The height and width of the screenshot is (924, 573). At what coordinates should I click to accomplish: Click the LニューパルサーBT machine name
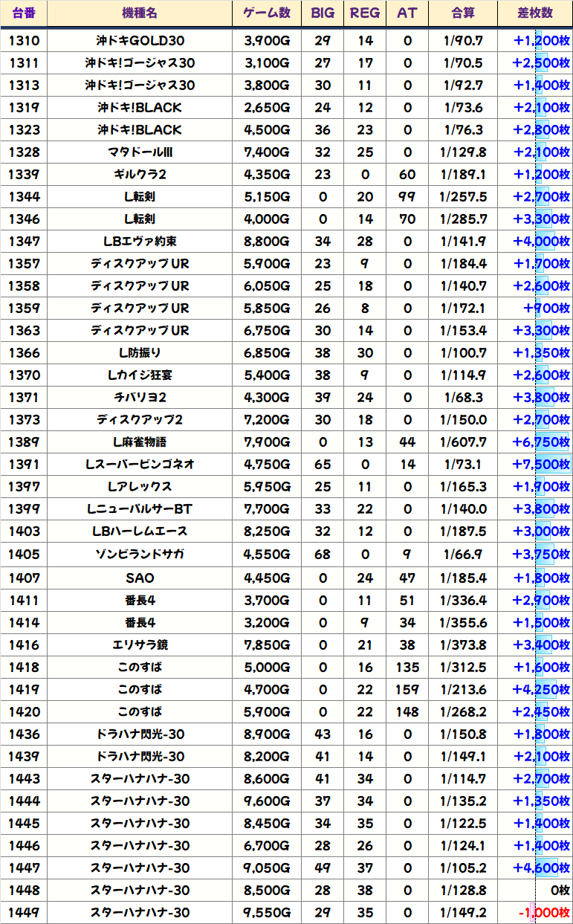pos(140,509)
